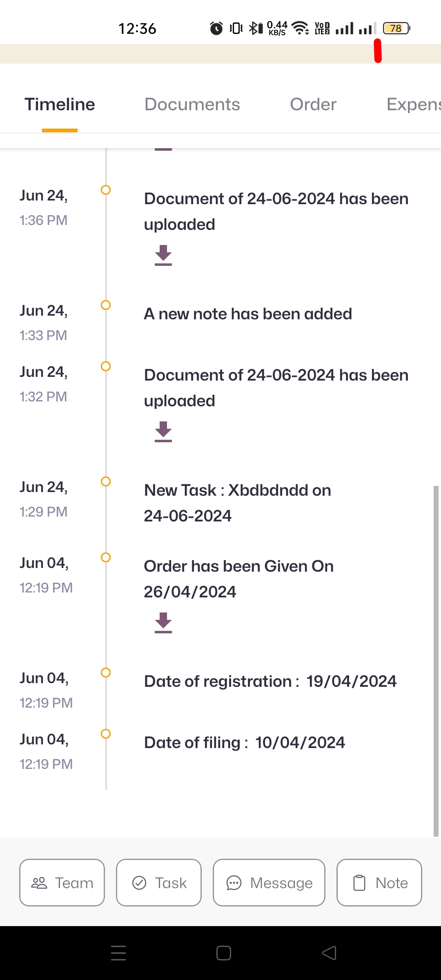The width and height of the screenshot is (441, 980).
Task: Add a new Note
Action: point(379,883)
